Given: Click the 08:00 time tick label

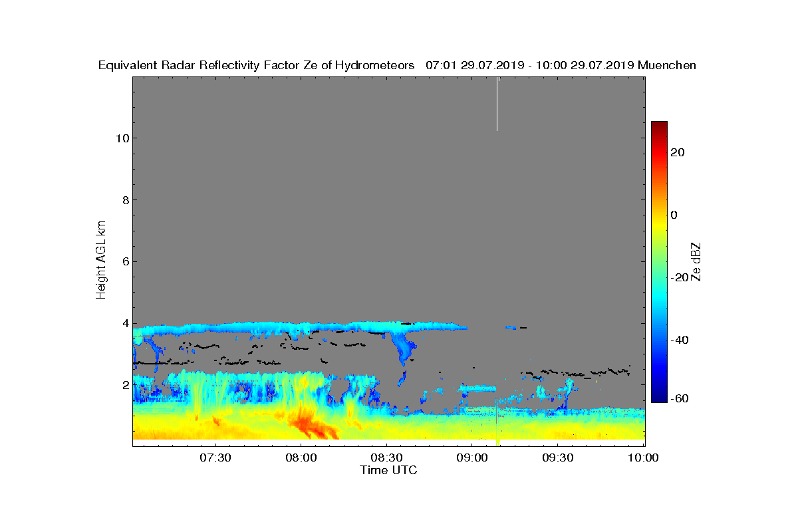Looking at the screenshot, I should point(301,458).
